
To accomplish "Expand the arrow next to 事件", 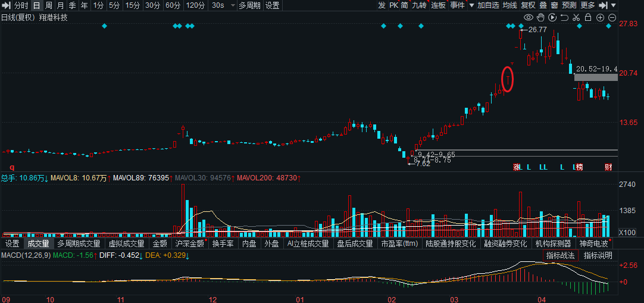I will coord(471,5).
